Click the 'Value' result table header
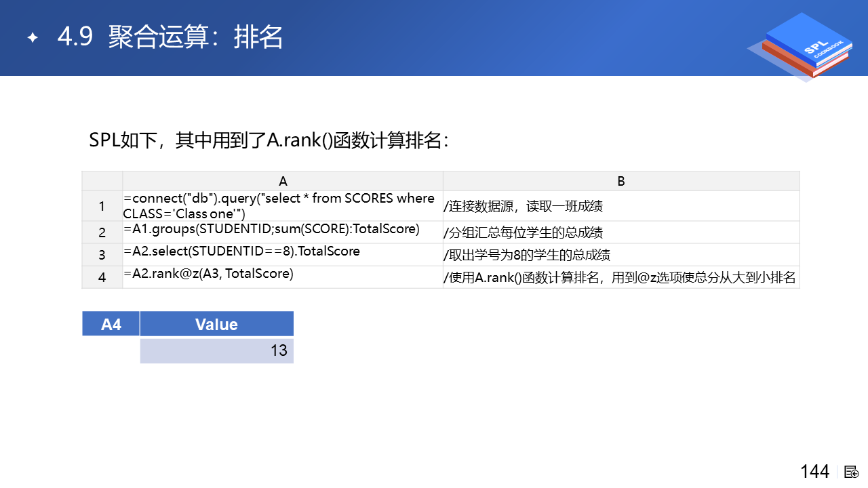 pos(216,324)
